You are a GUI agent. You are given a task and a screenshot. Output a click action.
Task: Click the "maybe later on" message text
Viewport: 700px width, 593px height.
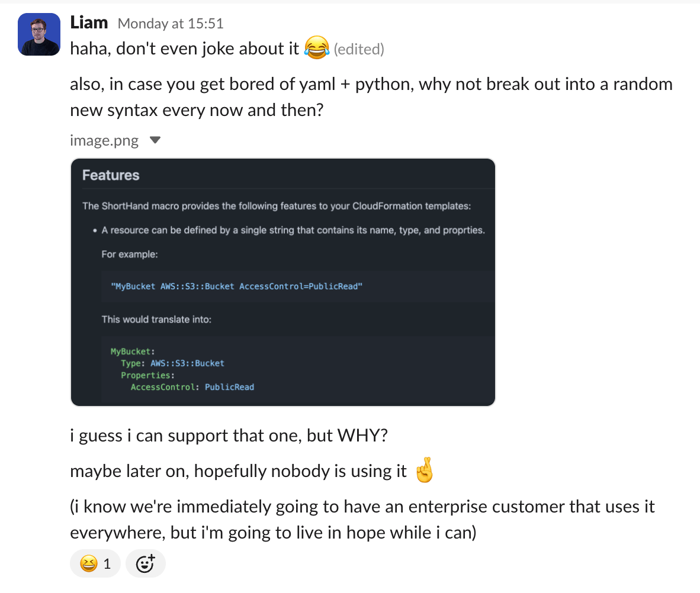(238, 471)
